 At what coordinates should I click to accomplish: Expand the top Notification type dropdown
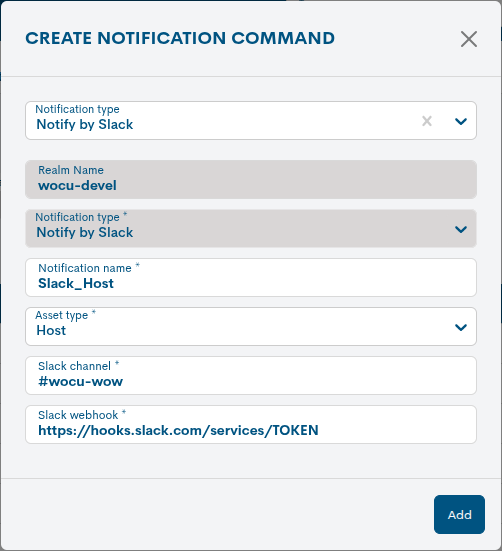click(x=461, y=121)
